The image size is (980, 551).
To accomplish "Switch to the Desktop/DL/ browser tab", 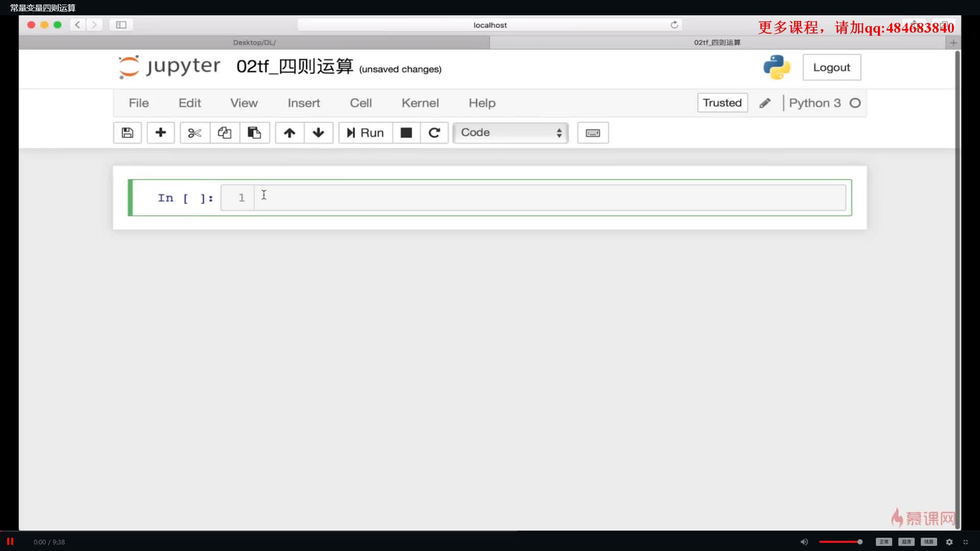I will (x=254, y=42).
